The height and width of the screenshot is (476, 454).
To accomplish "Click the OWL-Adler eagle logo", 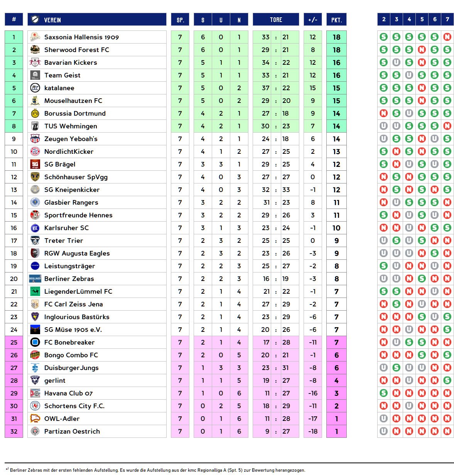I will point(35,419).
